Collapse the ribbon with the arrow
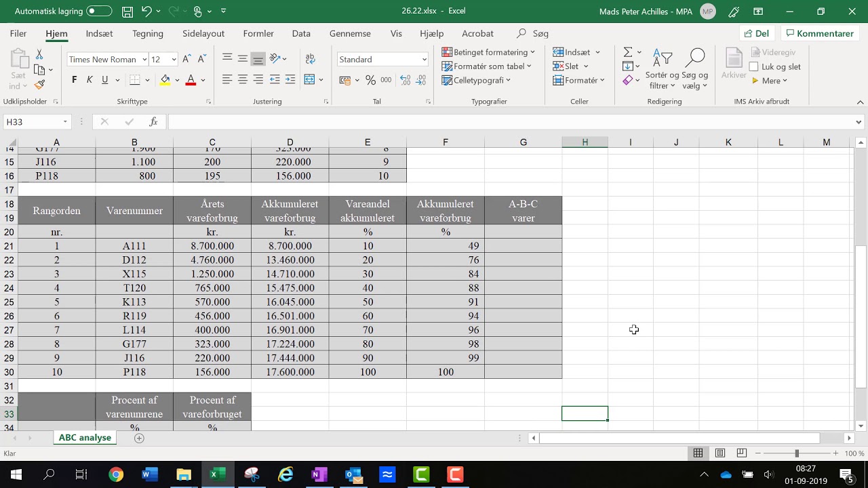This screenshot has width=868, height=488. click(x=861, y=102)
